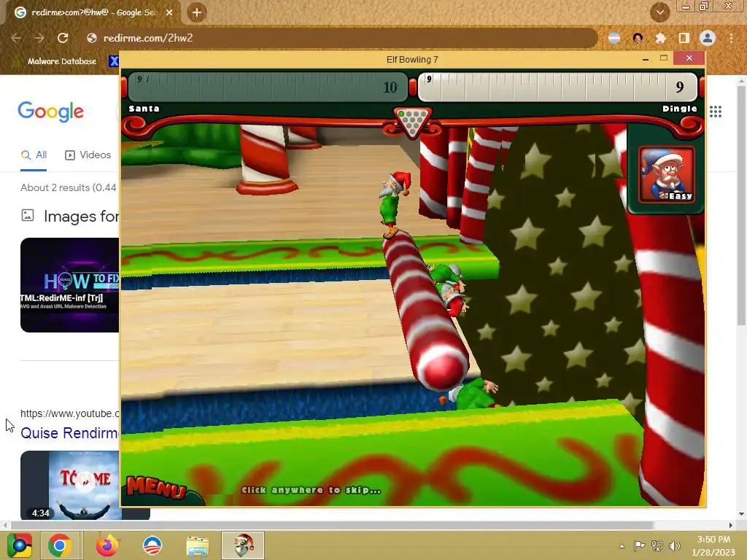Open the volume tray icon

coord(675,546)
